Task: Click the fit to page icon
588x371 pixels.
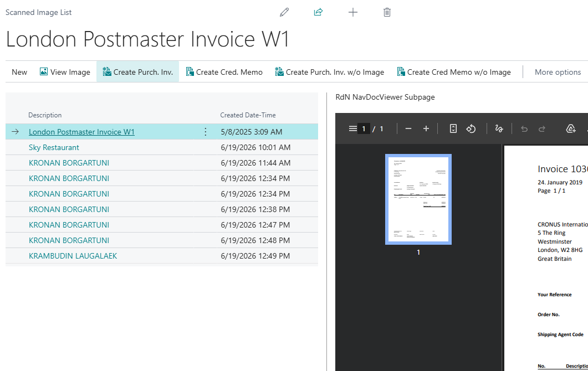Action: [453, 128]
